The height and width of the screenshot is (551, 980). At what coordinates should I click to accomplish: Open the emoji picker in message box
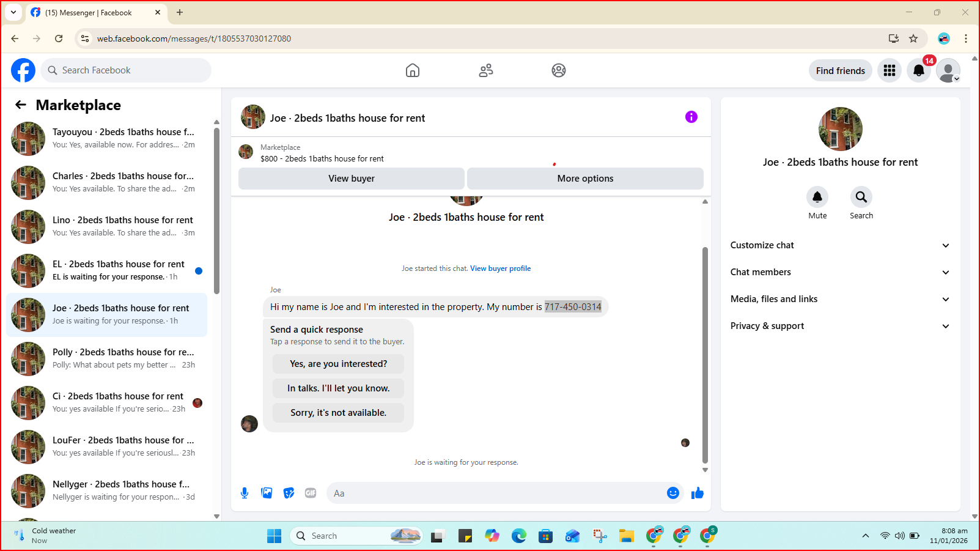point(673,493)
